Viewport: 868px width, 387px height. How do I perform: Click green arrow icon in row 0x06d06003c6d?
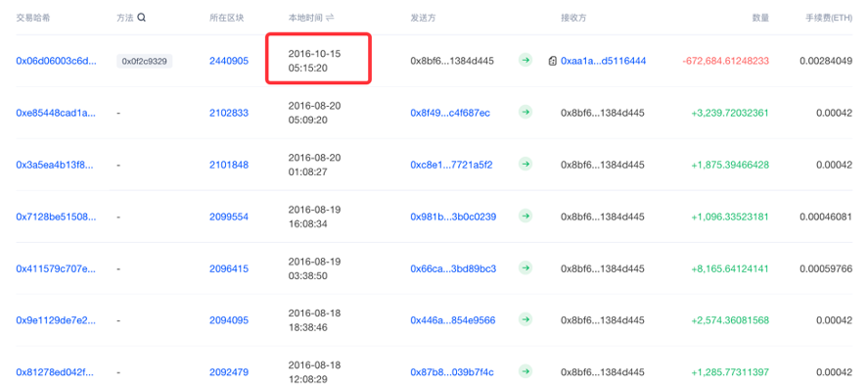pos(525,61)
